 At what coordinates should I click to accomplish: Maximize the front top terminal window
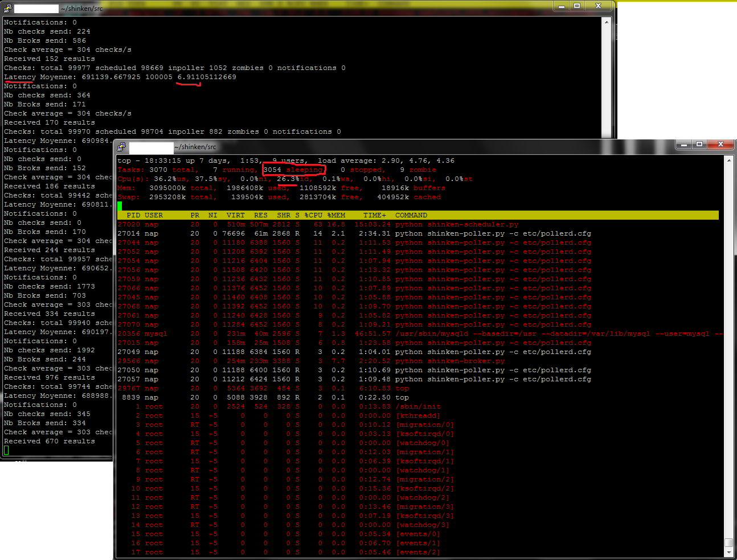point(699,144)
